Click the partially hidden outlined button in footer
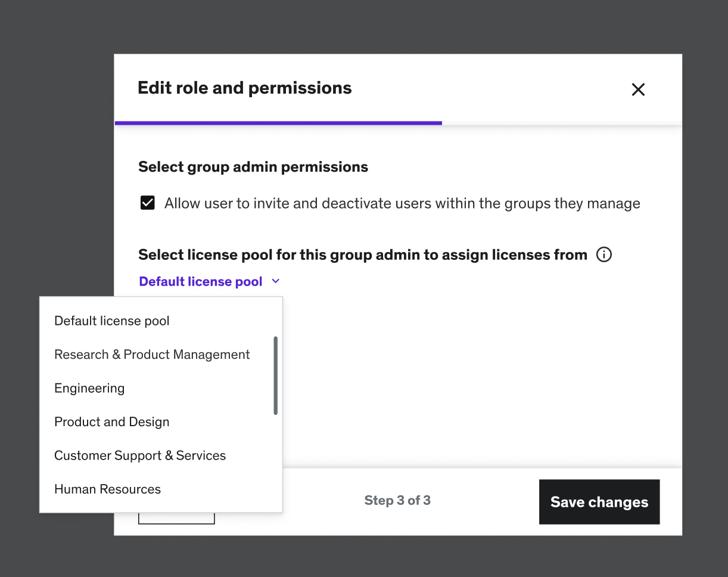Image resolution: width=728 pixels, height=577 pixels. point(176,519)
